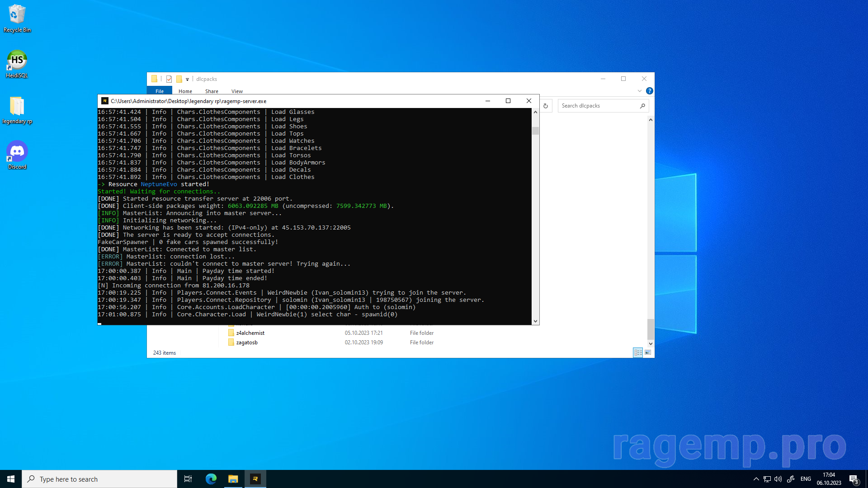The image size is (868, 488).
Task: Open the Discord desktop shortcut
Action: 17,155
